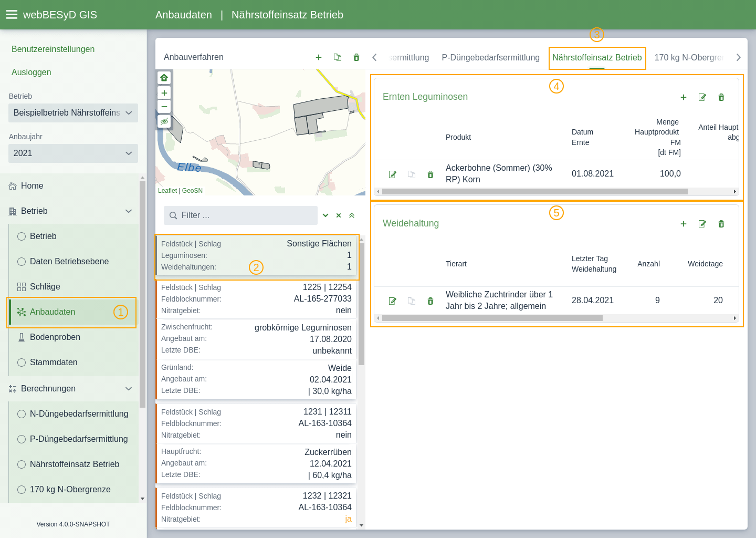Click the Grünland Weide entry
756x538 pixels.
[x=256, y=379]
